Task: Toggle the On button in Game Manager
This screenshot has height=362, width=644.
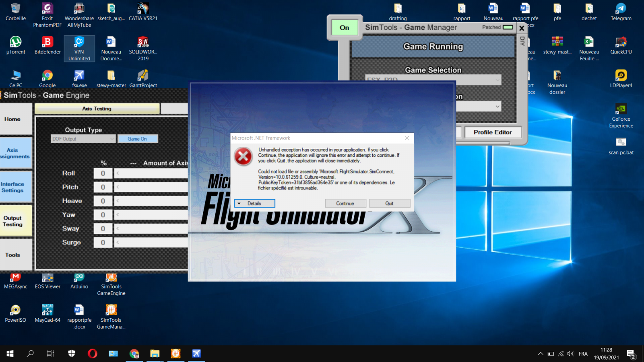Action: click(345, 28)
